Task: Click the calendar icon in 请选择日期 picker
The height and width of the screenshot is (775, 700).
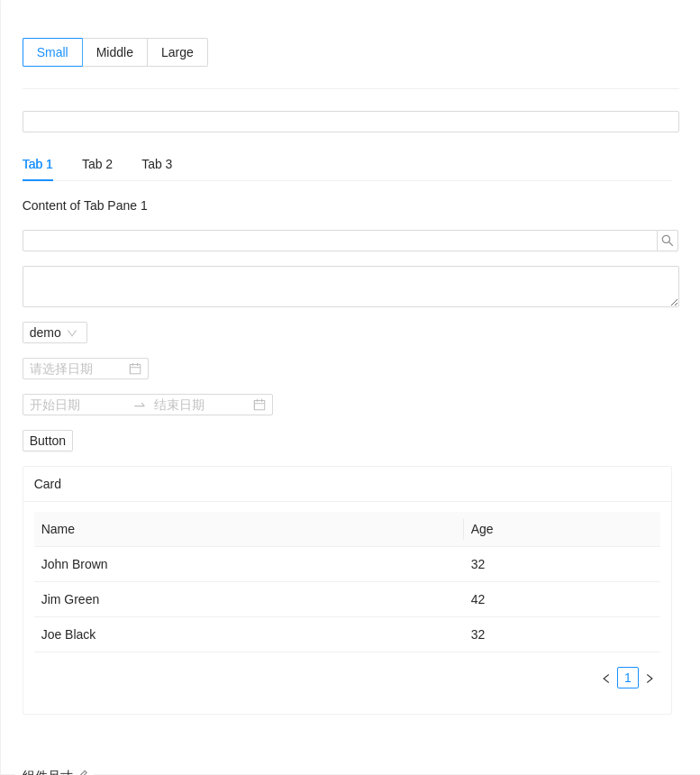Action: [x=135, y=369]
